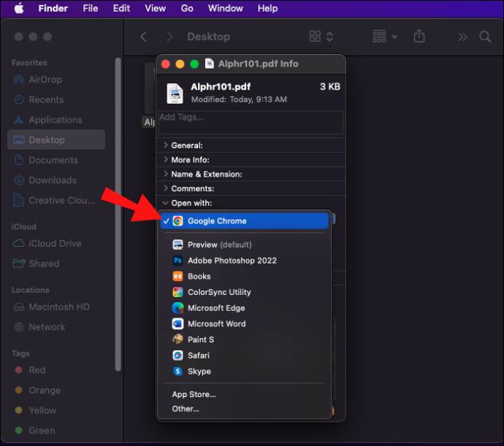Choose Skype from the list
504x446 pixels.
(244, 372)
